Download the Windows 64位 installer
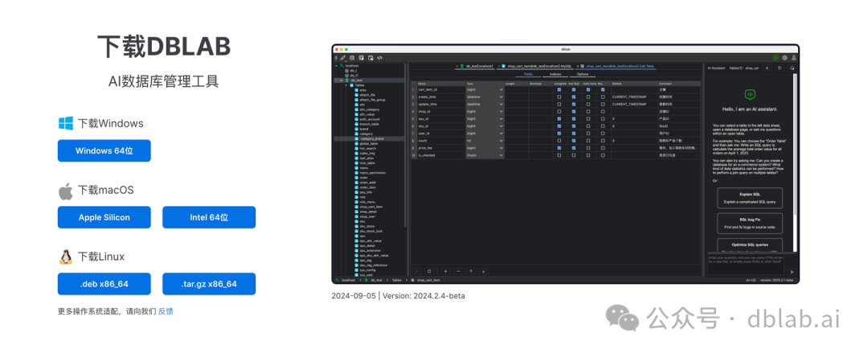868x354 pixels. pyautogui.click(x=104, y=150)
